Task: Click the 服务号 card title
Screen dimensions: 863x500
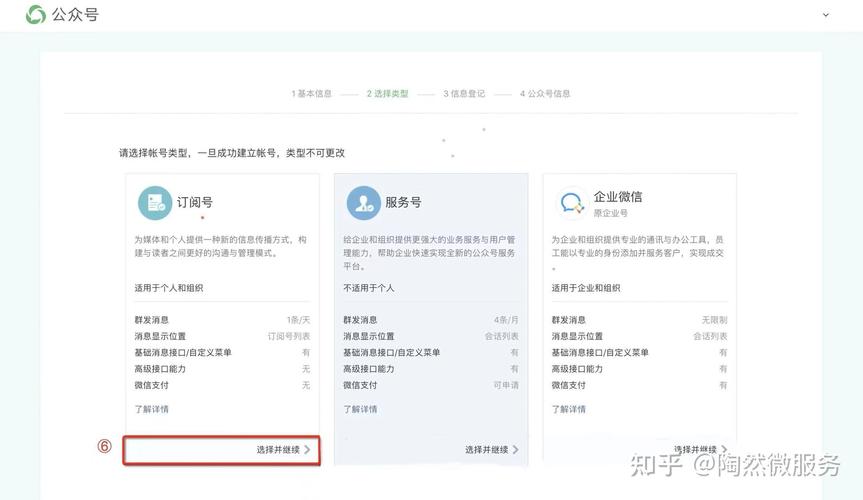Action: [403, 202]
